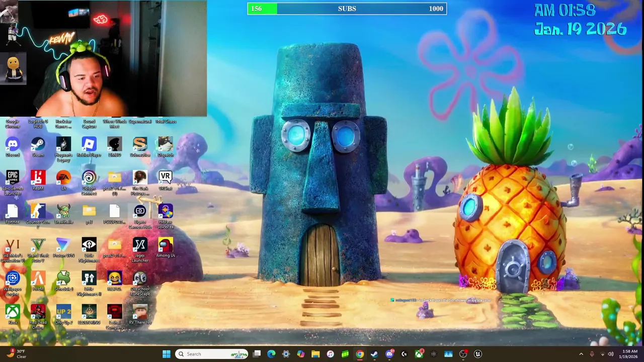The image size is (644, 362).
Task: Open the Discord desktop shortcut
Action: (x=13, y=147)
